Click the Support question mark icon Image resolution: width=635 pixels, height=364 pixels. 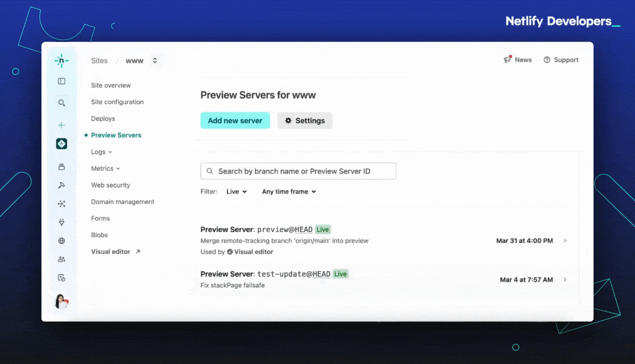point(547,60)
